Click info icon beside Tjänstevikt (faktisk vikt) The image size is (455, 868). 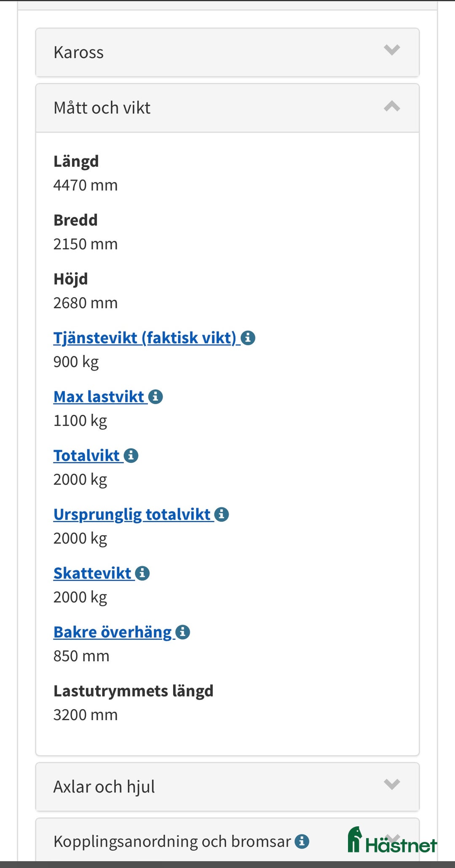[248, 338]
